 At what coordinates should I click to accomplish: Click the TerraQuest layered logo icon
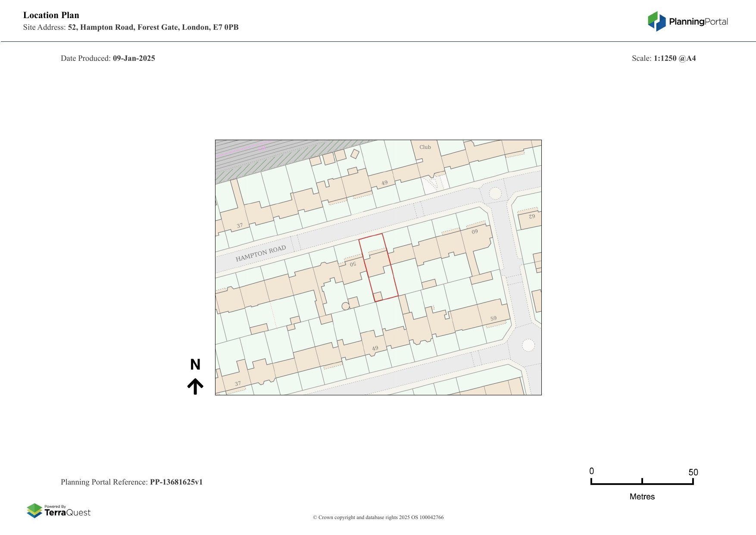tap(34, 510)
